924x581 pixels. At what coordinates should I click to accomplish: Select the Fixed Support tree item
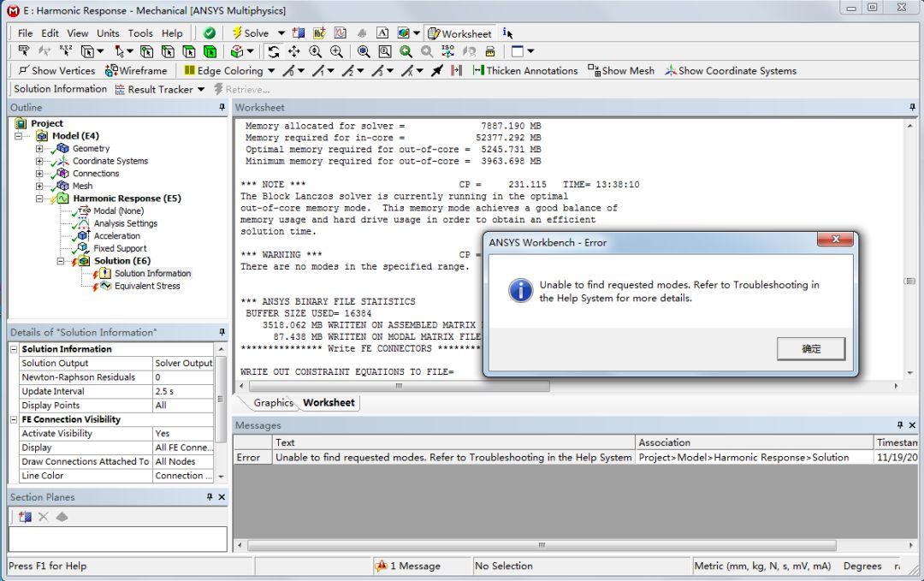point(120,249)
